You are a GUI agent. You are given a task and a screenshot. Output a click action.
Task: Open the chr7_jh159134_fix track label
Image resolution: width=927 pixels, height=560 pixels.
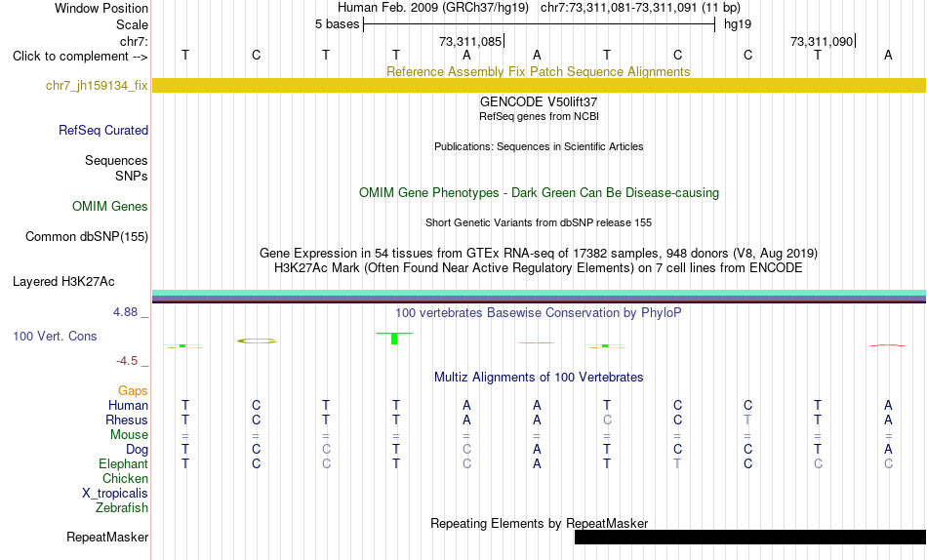[x=97, y=86]
